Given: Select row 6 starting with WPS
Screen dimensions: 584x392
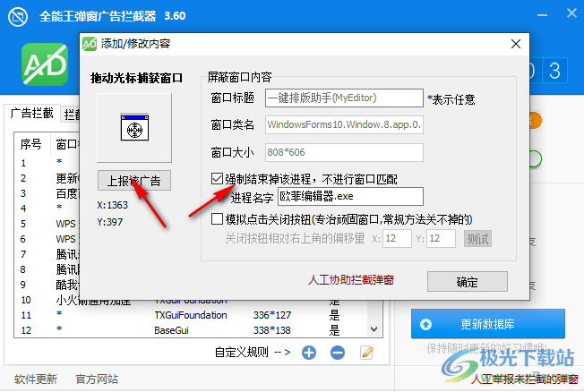Looking at the screenshot, I should pyautogui.click(x=47, y=239).
